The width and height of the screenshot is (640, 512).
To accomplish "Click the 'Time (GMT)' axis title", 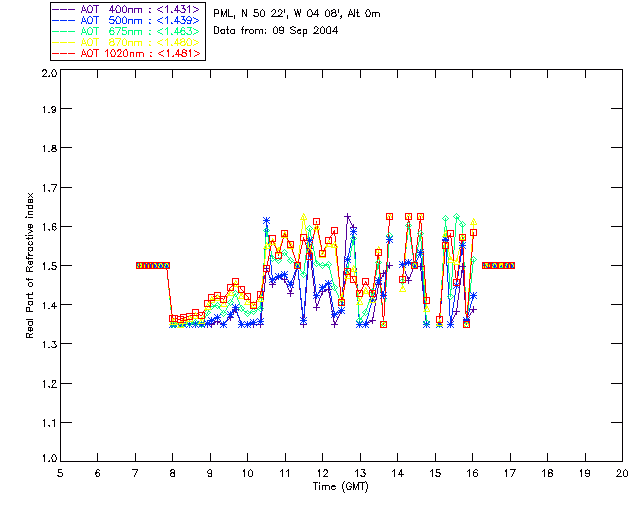I will (341, 487).
